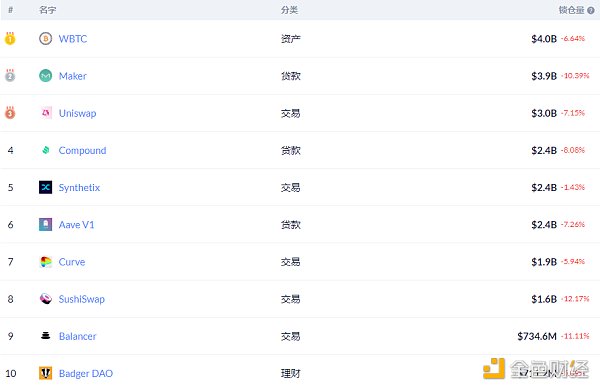This screenshot has height=390, width=600.
Task: Sort by the 锁仓量 column header
Action: tap(571, 10)
